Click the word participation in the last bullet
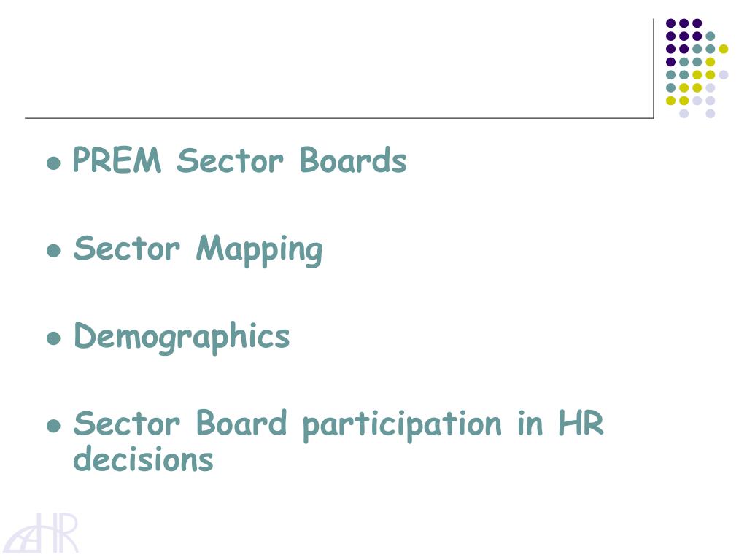This screenshot has height=560, width=747. pyautogui.click(x=403, y=424)
